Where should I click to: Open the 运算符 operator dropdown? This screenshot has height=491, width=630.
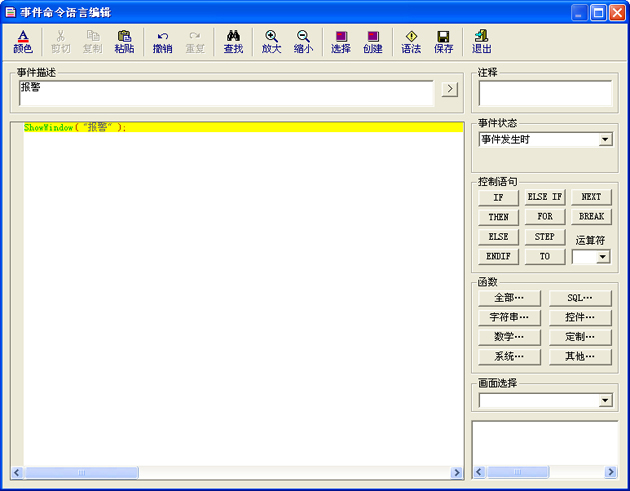pyautogui.click(x=603, y=257)
